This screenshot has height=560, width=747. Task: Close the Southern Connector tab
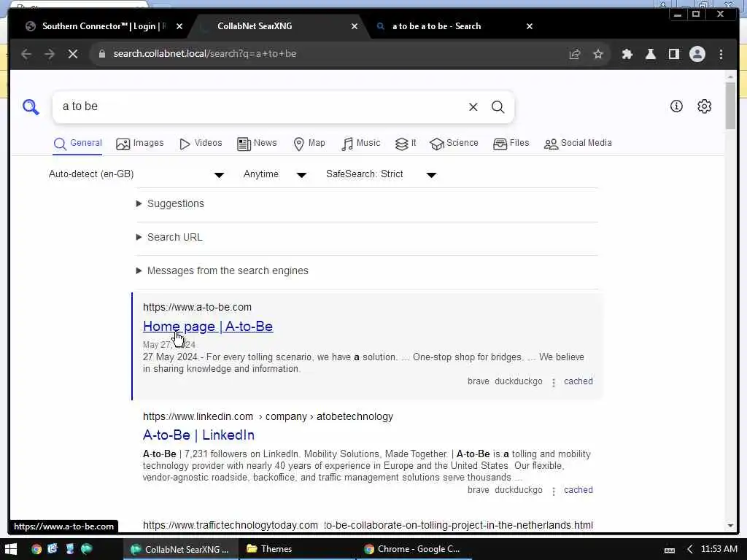[x=179, y=26]
